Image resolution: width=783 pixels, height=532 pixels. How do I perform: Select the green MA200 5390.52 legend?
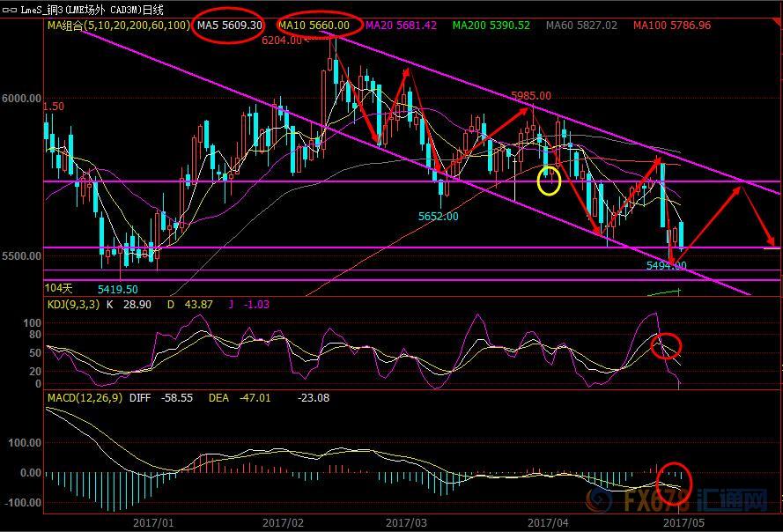tap(491, 26)
